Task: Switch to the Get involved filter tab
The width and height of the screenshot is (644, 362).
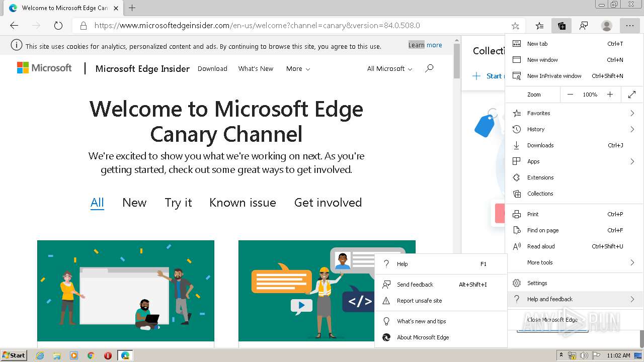Action: point(328,203)
